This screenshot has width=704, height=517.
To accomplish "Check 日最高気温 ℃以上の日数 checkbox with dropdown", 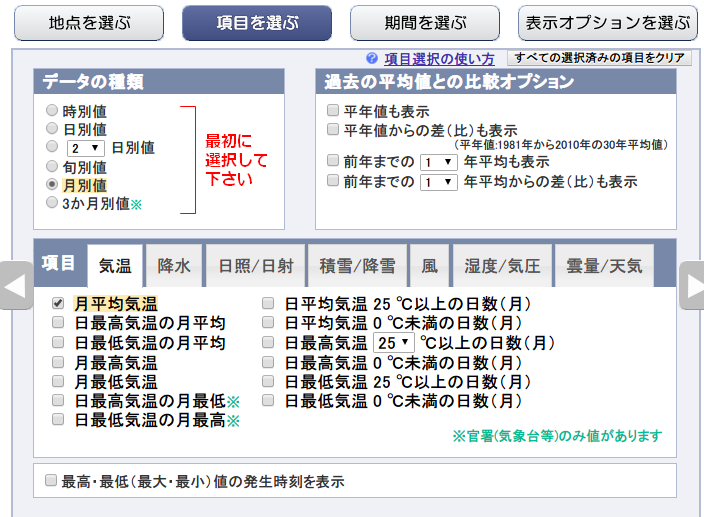I will [x=268, y=342].
